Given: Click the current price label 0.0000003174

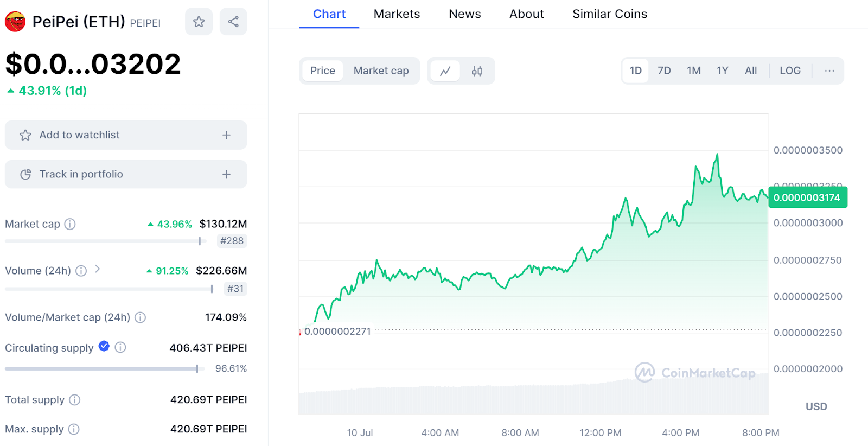Looking at the screenshot, I should (807, 197).
